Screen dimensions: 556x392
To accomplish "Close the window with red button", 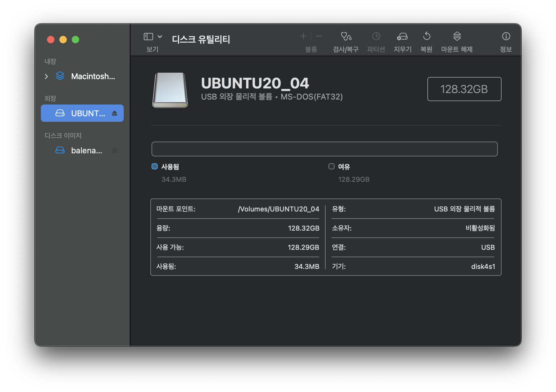I will 51,40.
